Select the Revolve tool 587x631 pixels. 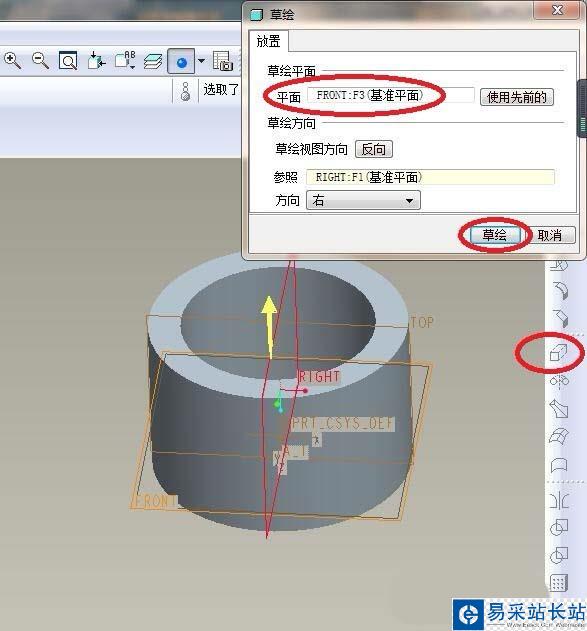point(559,380)
